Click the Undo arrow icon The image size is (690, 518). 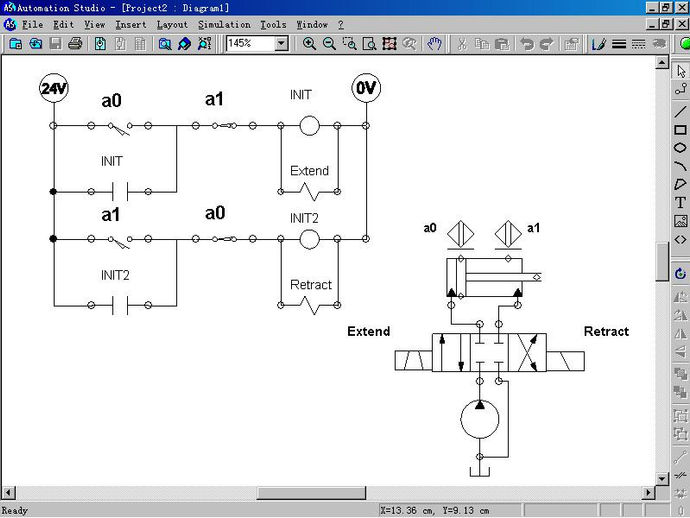527,44
